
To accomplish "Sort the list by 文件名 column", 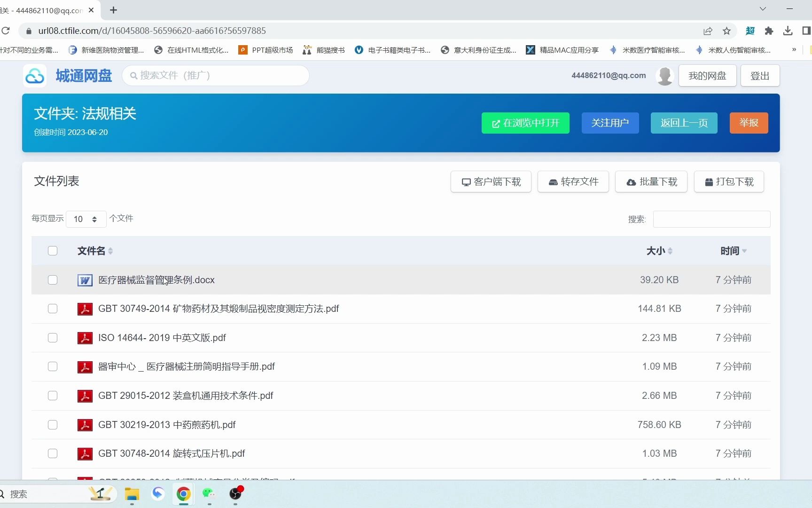I will click(95, 251).
